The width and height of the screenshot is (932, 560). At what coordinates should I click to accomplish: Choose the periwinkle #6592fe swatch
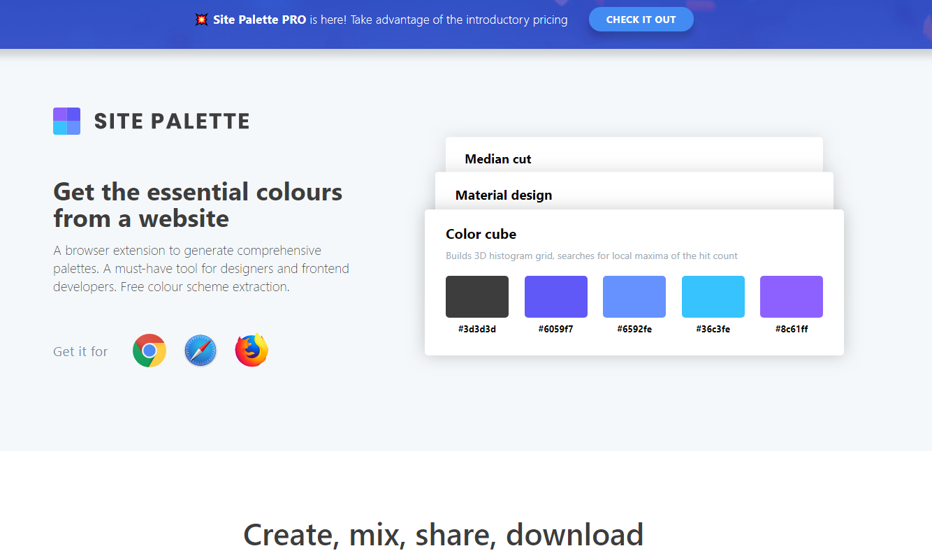point(634,297)
